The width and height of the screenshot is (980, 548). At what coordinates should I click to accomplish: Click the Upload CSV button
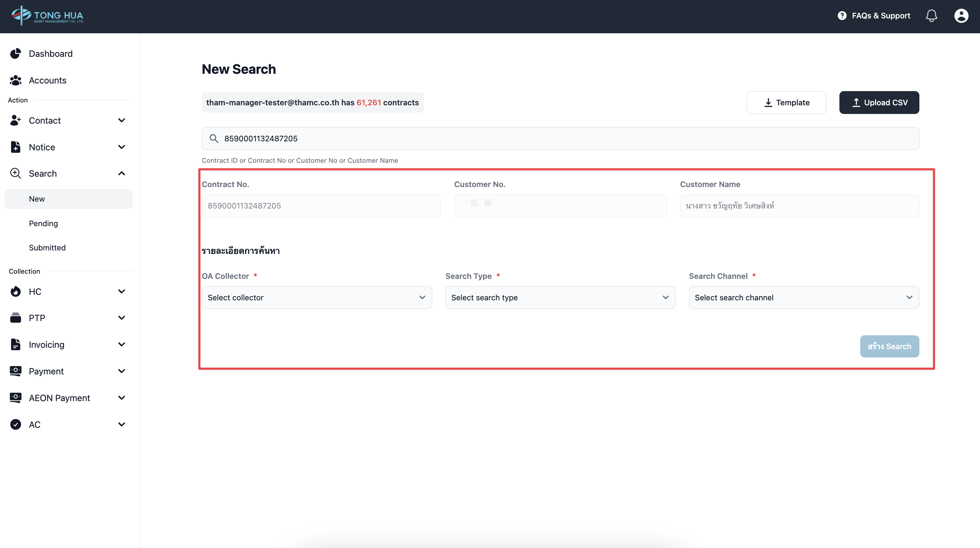879,103
